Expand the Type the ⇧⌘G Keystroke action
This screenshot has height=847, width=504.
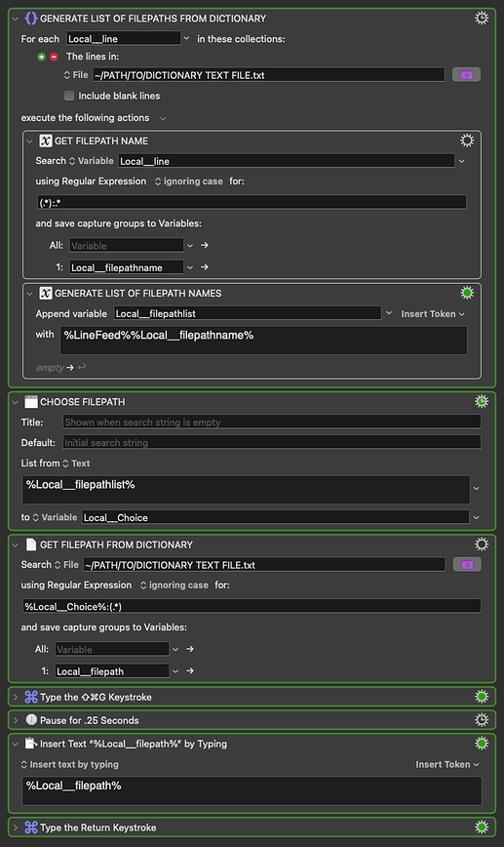coord(15,697)
